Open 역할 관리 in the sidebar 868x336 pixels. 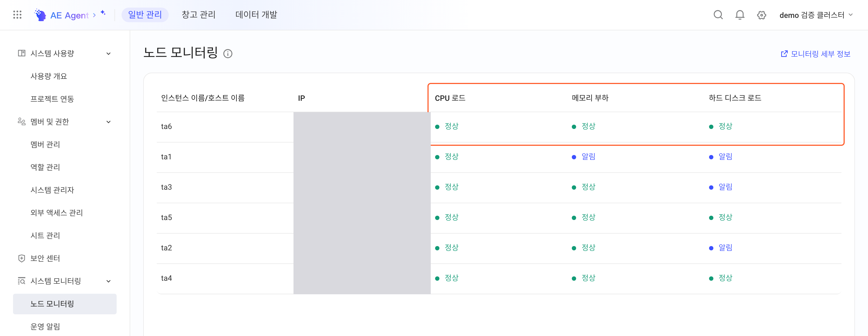(45, 167)
